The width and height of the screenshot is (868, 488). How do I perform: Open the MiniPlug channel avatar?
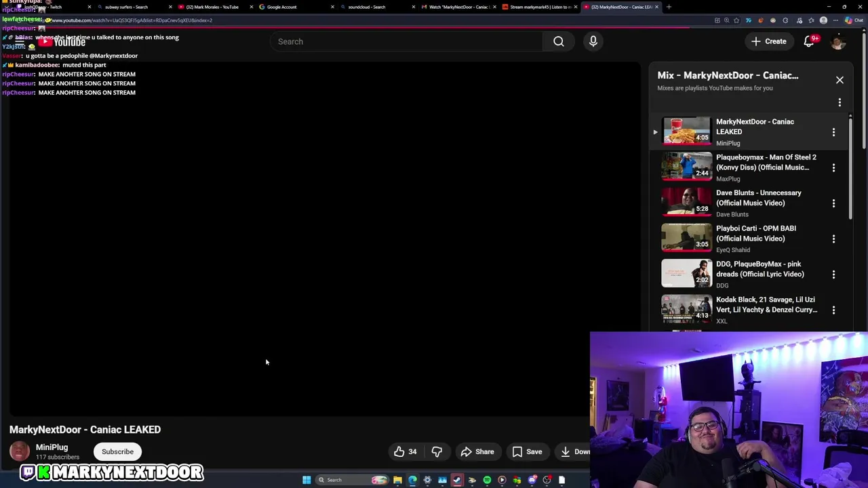click(20, 451)
